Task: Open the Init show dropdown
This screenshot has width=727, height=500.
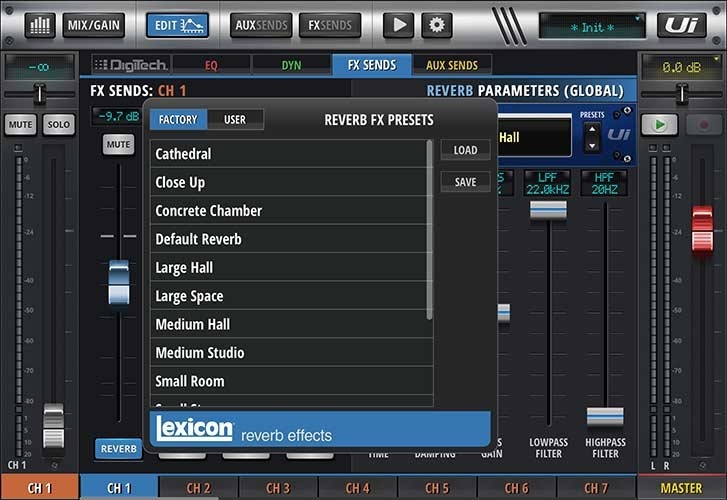Action: tap(592, 26)
